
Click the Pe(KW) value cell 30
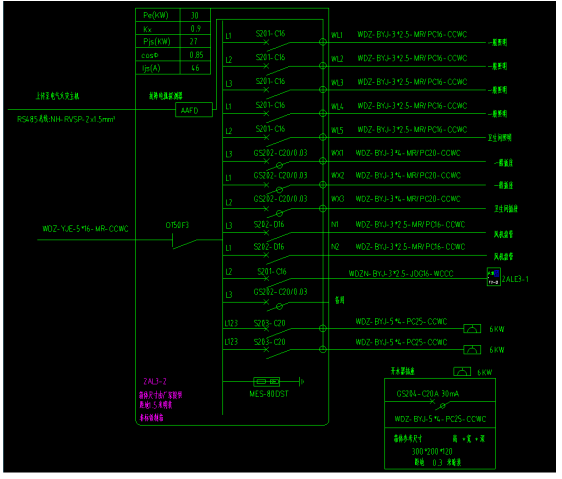pos(196,15)
